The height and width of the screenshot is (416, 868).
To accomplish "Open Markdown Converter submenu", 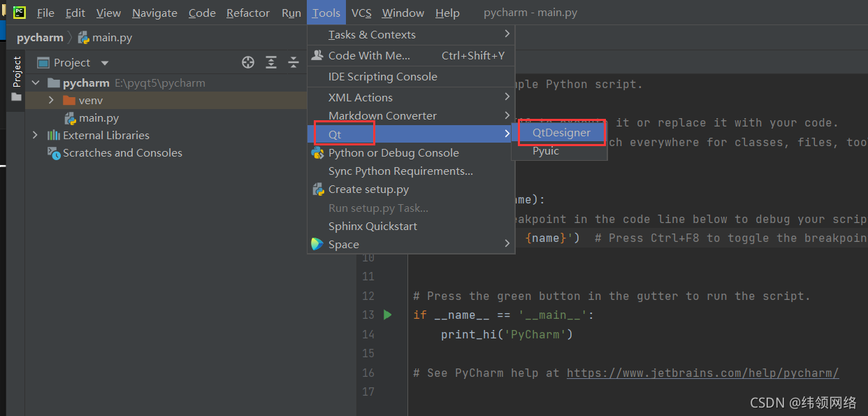I will [411, 115].
